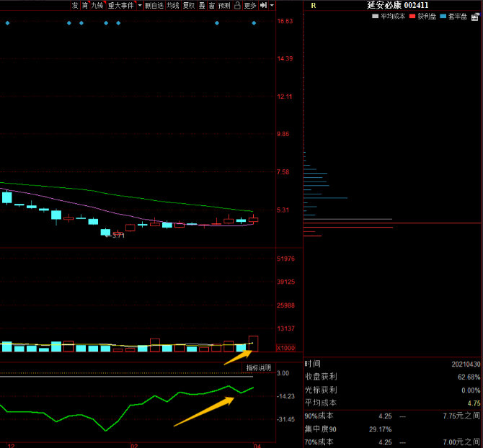Click the 窗 window toolbar button

[212, 5]
